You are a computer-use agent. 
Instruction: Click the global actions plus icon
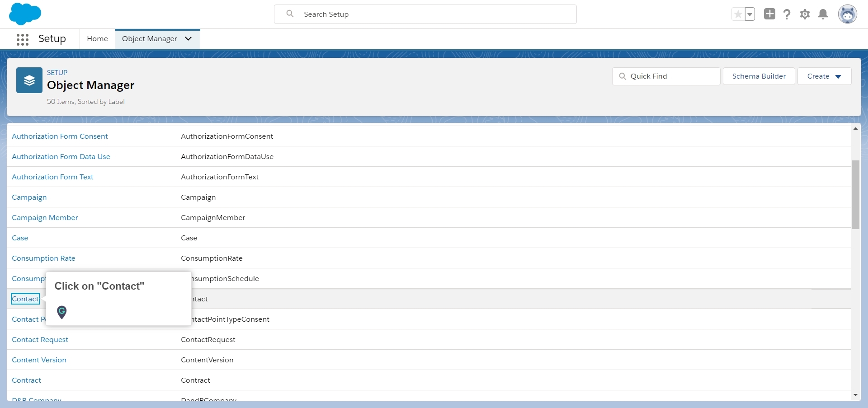(x=769, y=14)
